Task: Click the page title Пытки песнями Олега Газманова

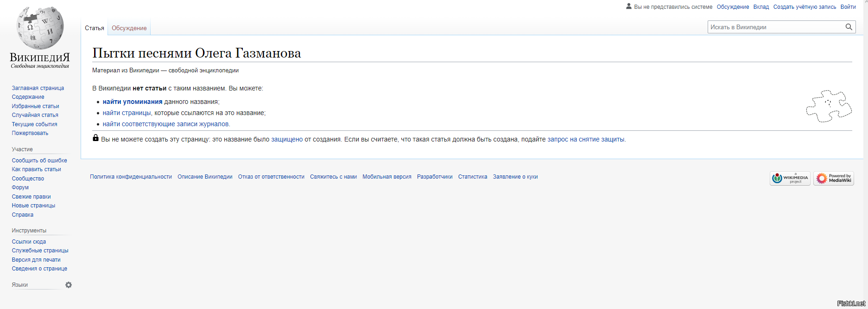Action: [x=196, y=53]
